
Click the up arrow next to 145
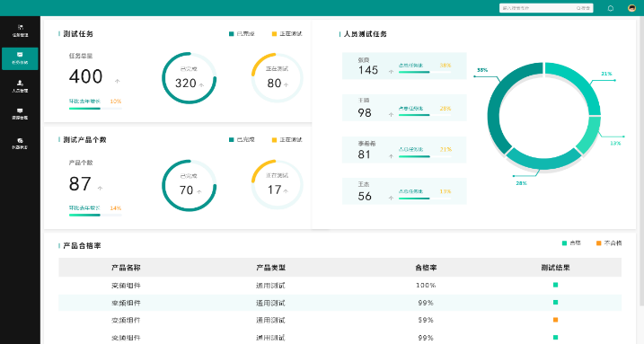391,72
